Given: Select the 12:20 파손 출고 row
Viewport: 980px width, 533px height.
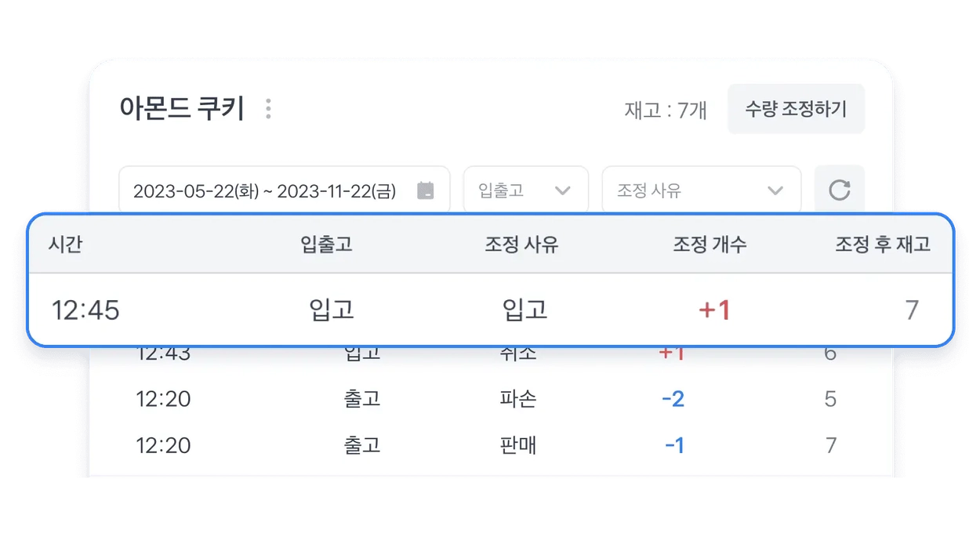Looking at the screenshot, I should point(491,399).
